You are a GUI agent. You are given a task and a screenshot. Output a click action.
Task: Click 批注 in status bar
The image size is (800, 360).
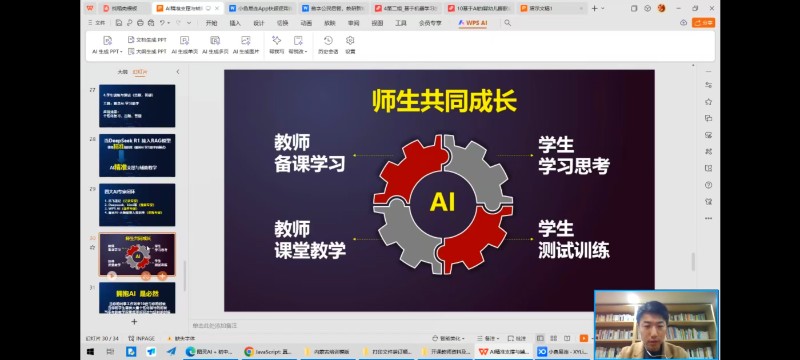[x=517, y=338]
